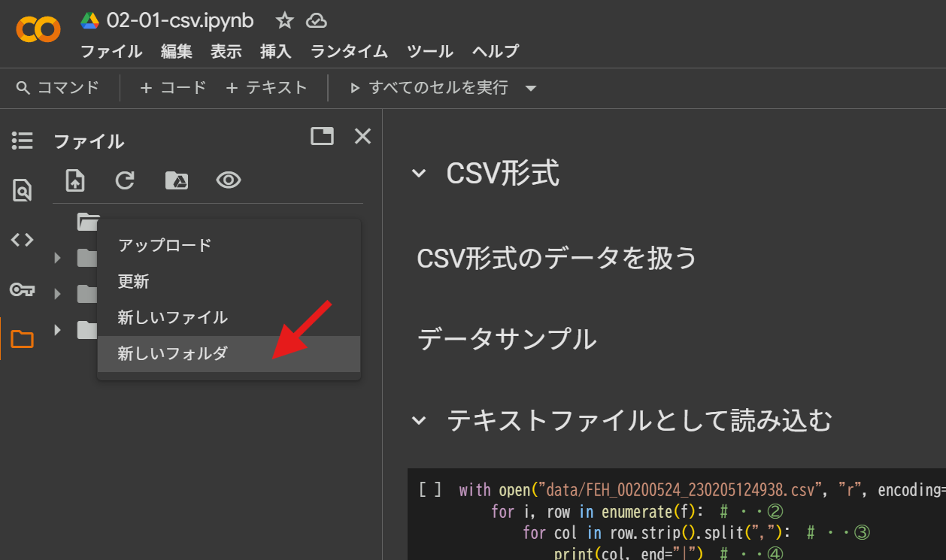The image size is (946, 560).
Task: Open the ランタイム menu
Action: (x=349, y=51)
